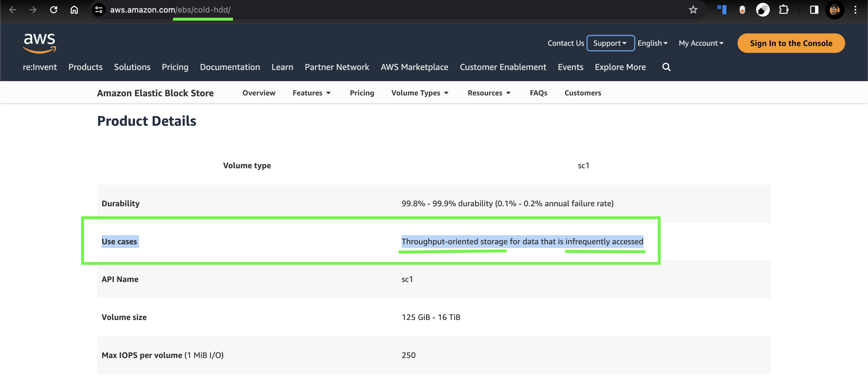868x384 pixels.
Task: Open the site information icon in address bar
Action: click(x=99, y=10)
